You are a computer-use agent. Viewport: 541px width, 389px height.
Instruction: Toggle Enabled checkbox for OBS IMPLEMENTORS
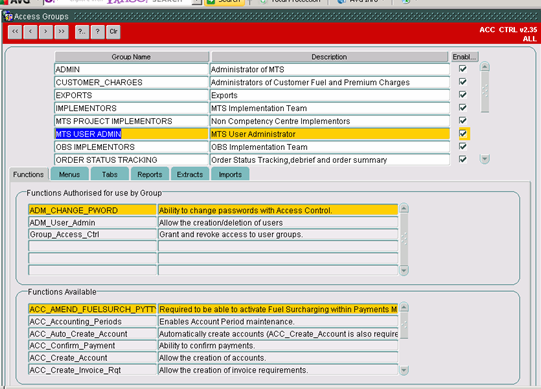coord(463,146)
